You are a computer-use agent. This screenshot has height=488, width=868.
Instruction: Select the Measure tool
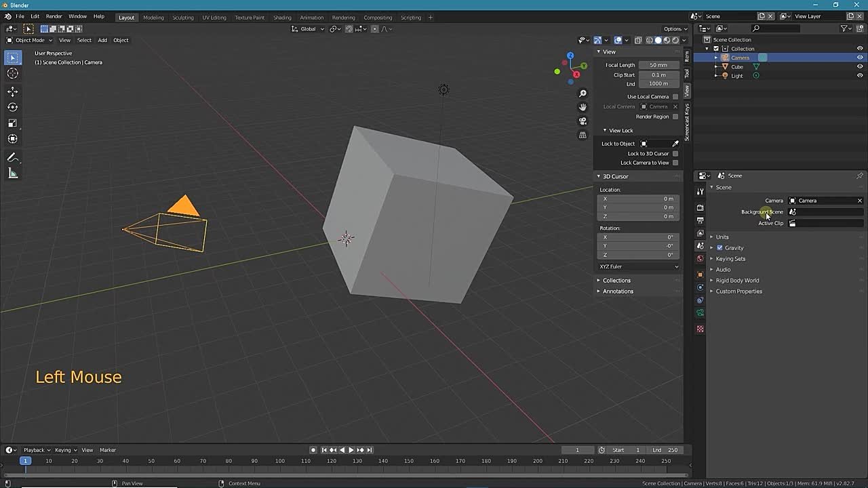click(x=13, y=173)
